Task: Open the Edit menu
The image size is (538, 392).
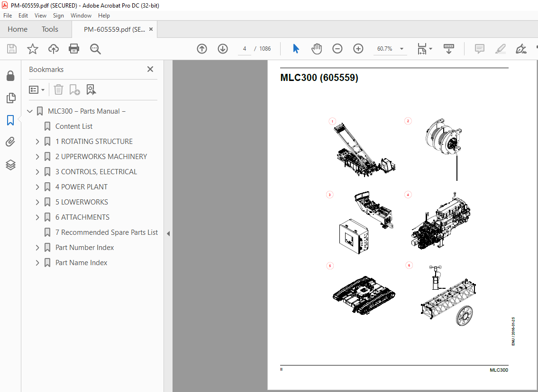Action: pyautogui.click(x=23, y=16)
